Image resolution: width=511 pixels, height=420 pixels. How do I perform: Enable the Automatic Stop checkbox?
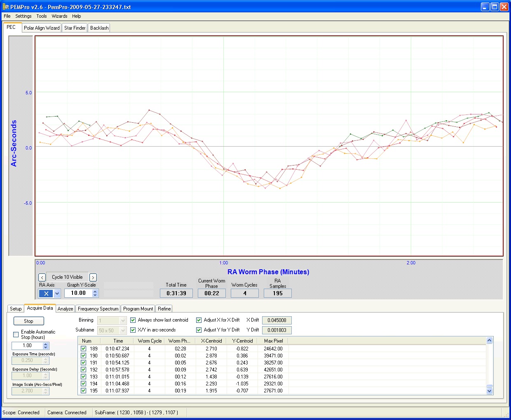pos(16,334)
